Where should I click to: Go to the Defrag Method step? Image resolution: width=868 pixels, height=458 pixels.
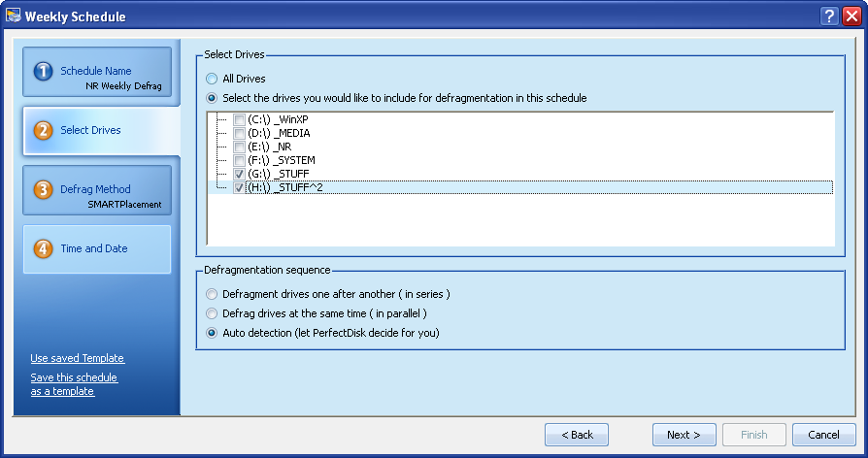pyautogui.click(x=97, y=190)
